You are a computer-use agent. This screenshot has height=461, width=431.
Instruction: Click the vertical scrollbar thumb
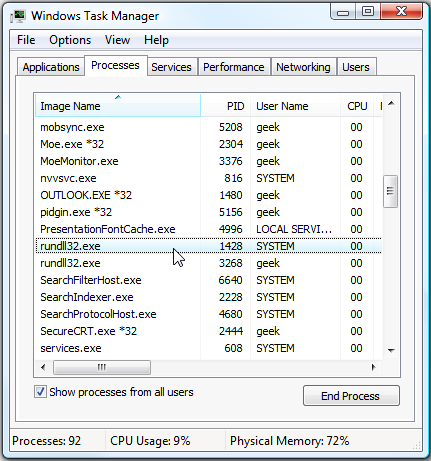(x=390, y=191)
